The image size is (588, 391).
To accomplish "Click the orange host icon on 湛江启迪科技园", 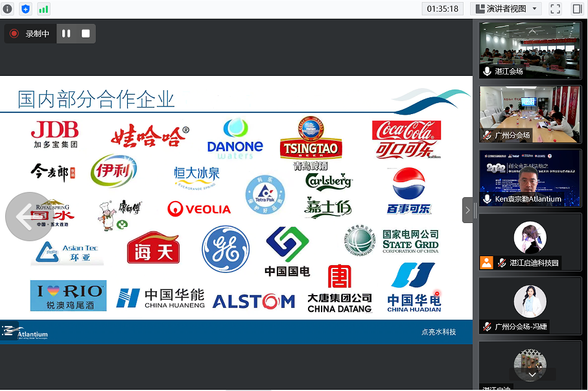I will [486, 263].
